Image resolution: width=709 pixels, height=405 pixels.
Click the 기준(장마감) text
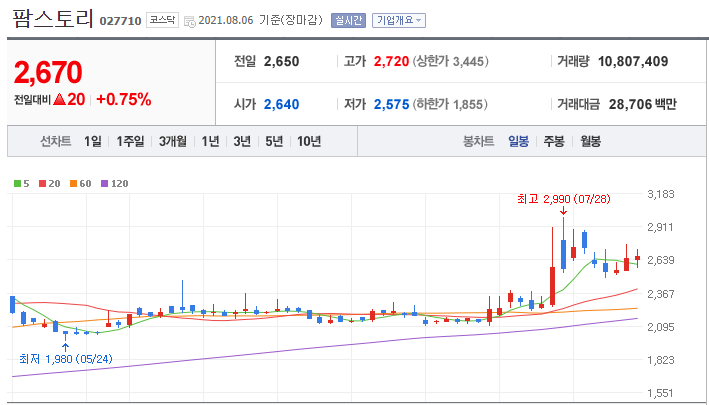click(x=292, y=21)
